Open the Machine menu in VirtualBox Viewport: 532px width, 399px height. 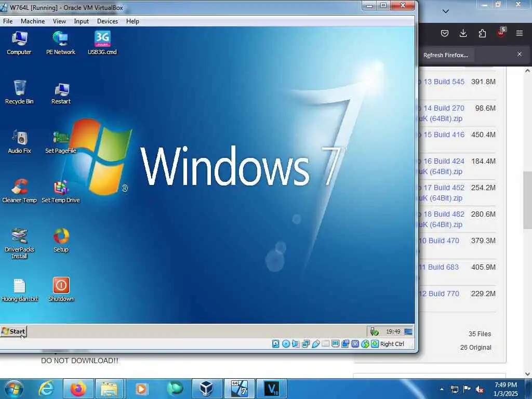tap(33, 21)
